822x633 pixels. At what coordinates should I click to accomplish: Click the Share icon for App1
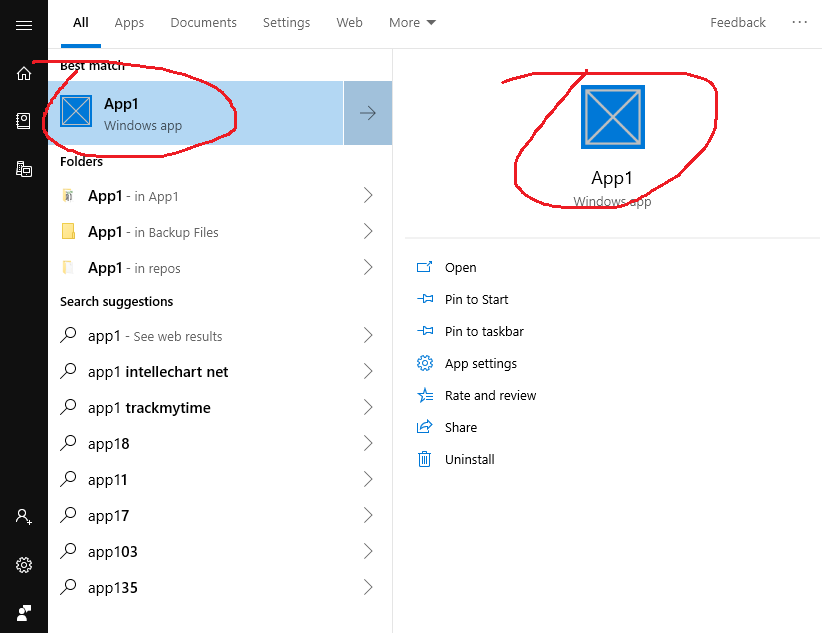click(x=427, y=427)
